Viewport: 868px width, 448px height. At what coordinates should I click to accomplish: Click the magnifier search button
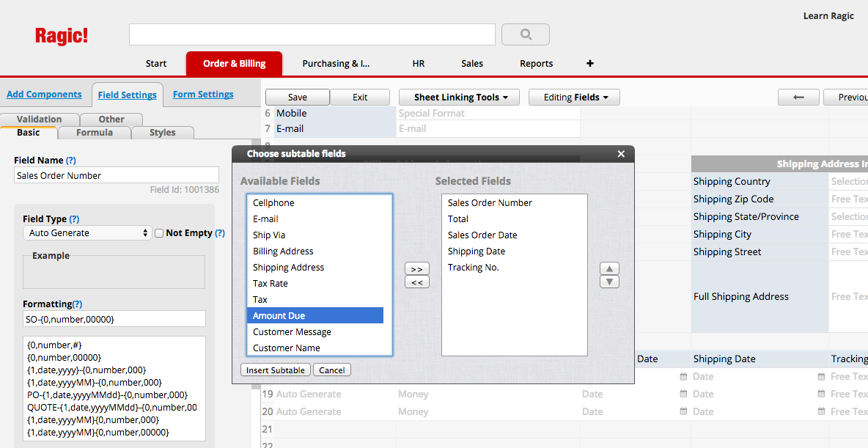(525, 34)
